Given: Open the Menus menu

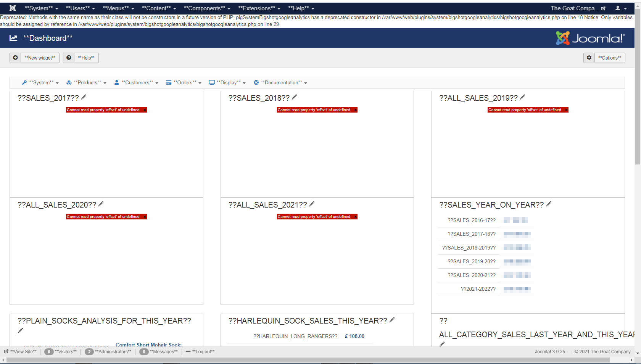Looking at the screenshot, I should (119, 8).
